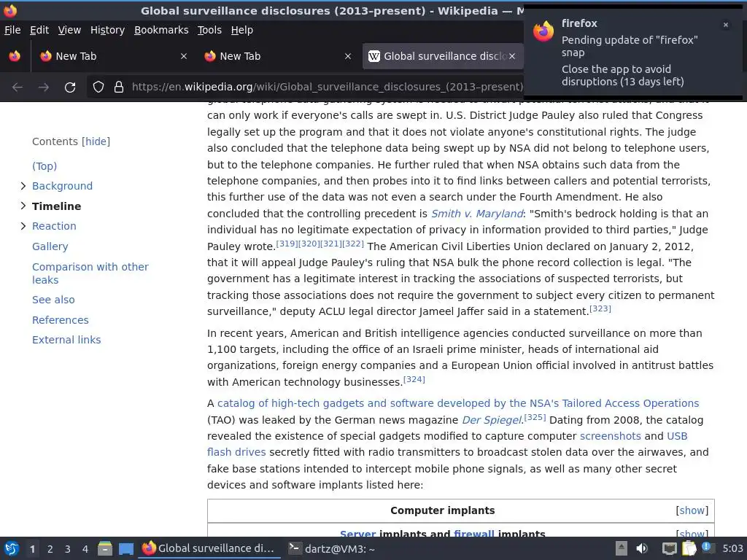Open the file manager taskbar icon
The height and width of the screenshot is (560, 747).
point(105,548)
